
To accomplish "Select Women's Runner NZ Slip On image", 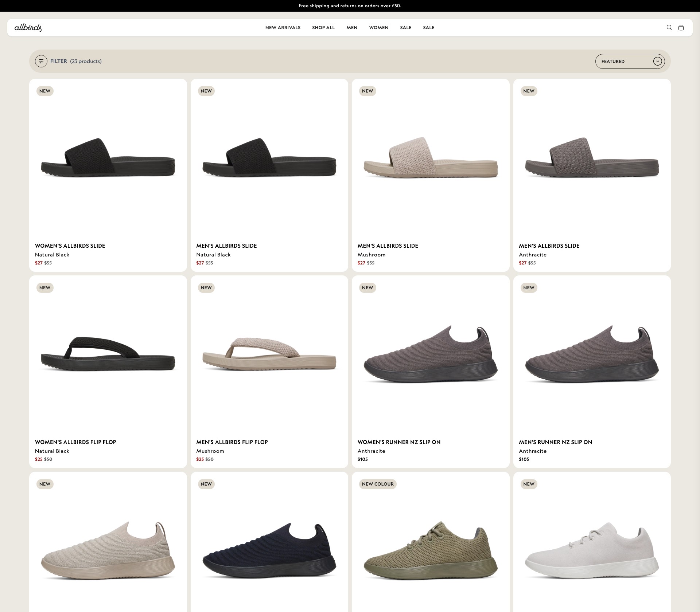I will [431, 354].
